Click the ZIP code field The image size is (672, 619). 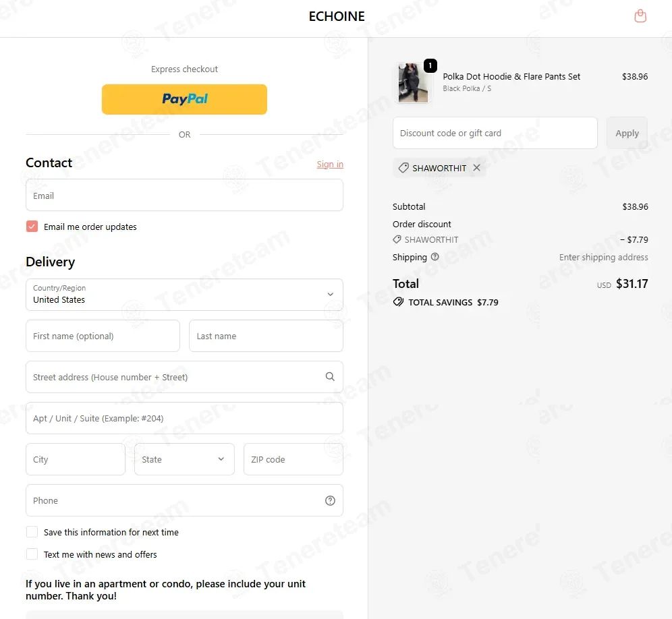293,459
